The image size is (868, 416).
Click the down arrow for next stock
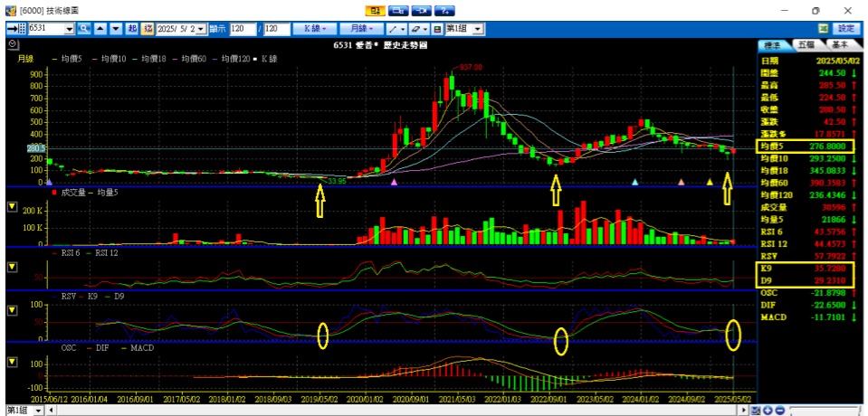tap(116, 29)
